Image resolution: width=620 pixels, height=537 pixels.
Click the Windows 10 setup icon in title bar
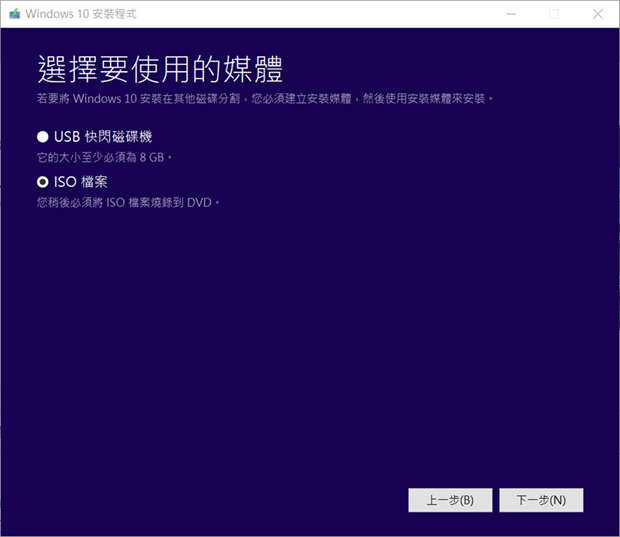point(13,13)
